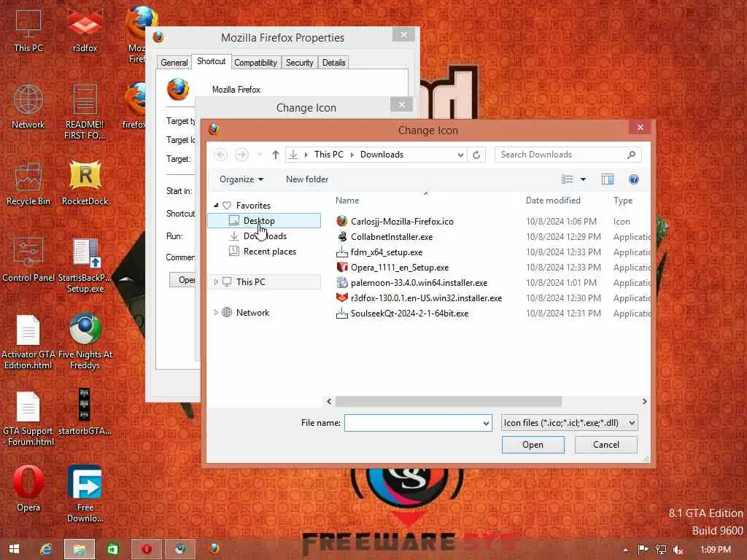Click inside the File name field
The width and height of the screenshot is (747, 560).
tap(413, 423)
